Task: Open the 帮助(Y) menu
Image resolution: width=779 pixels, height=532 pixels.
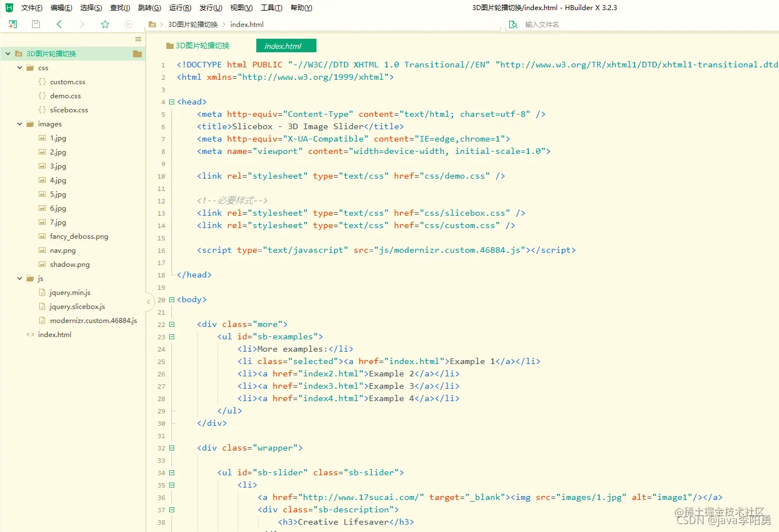Action: click(x=301, y=8)
